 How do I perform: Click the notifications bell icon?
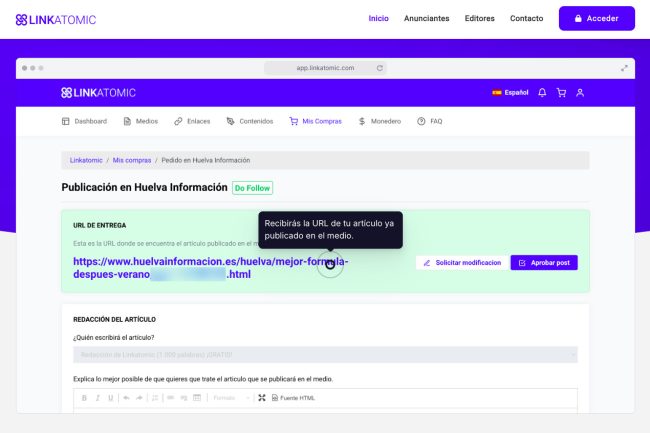coord(542,93)
